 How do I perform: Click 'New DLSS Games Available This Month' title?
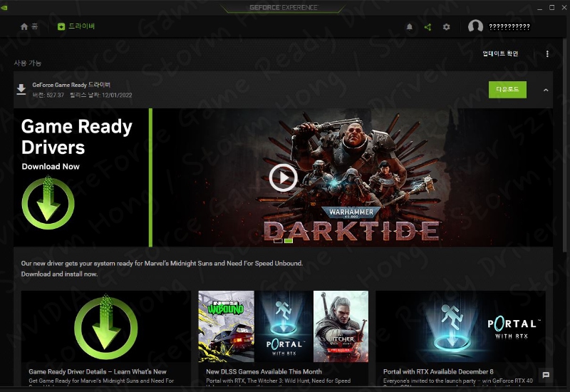[x=264, y=371]
